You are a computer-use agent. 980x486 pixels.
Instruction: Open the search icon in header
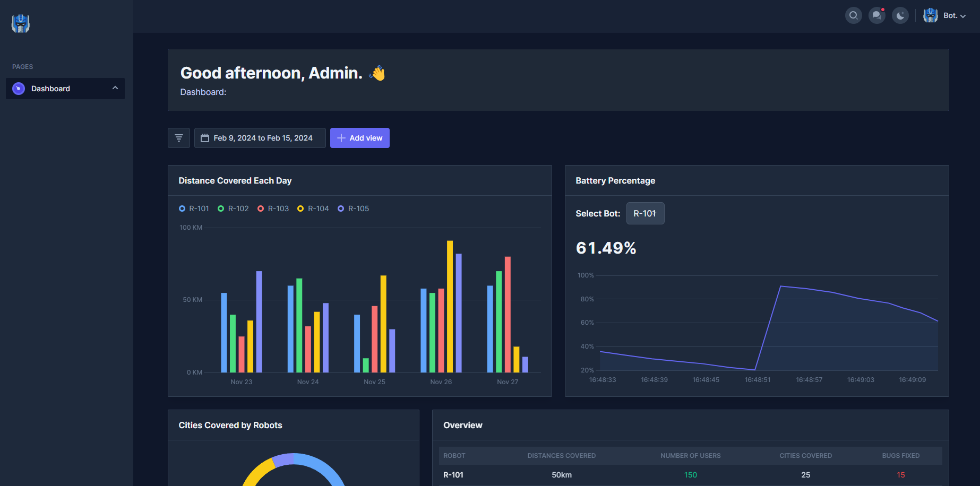tap(853, 15)
